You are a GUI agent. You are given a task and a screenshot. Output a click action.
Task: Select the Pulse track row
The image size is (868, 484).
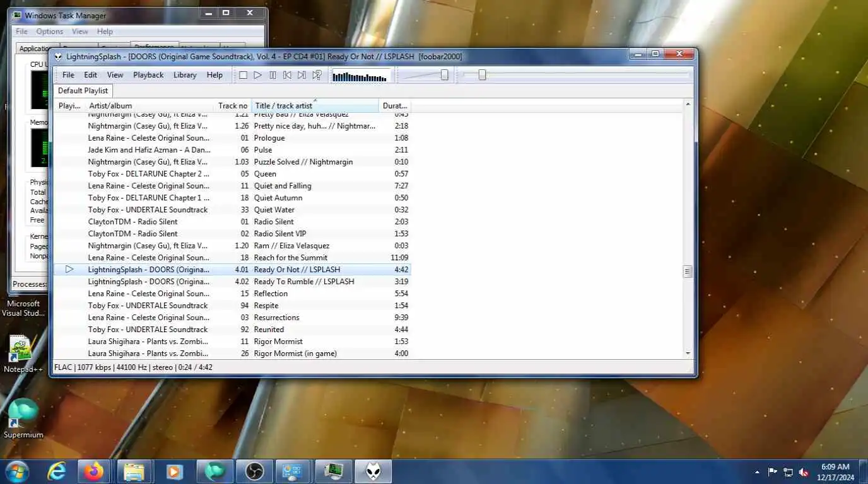(232, 150)
